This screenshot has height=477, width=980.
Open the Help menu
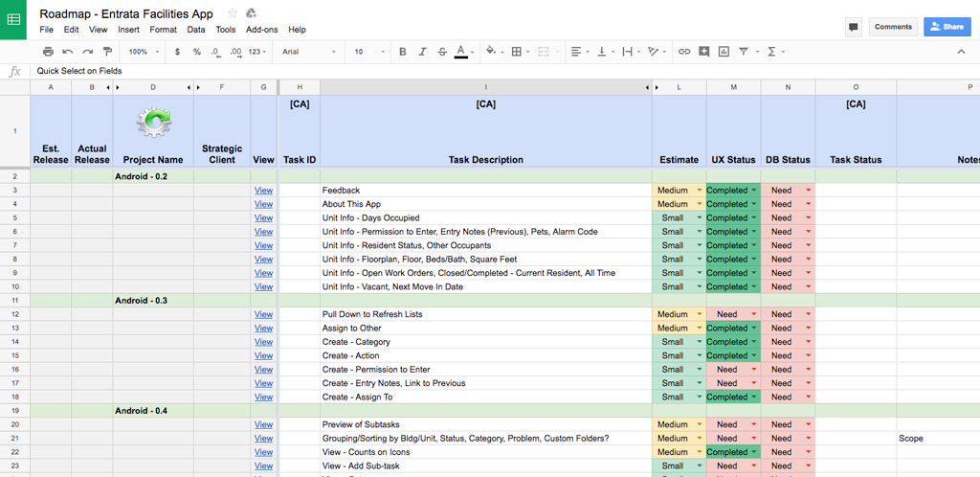(x=298, y=30)
